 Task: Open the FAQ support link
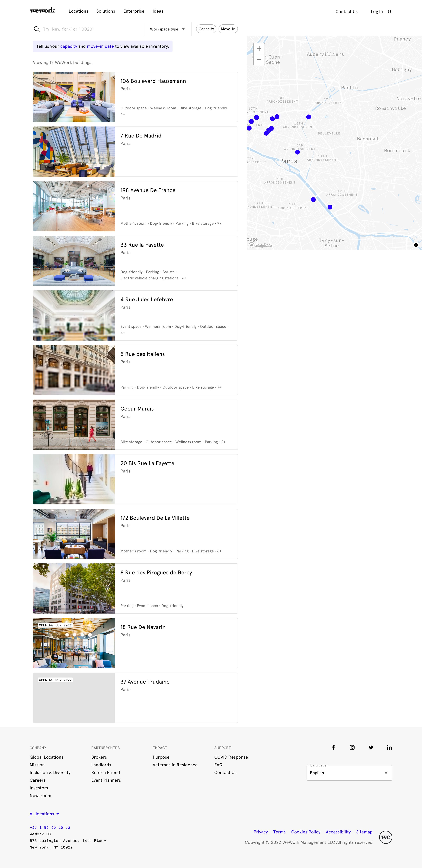pos(218,765)
